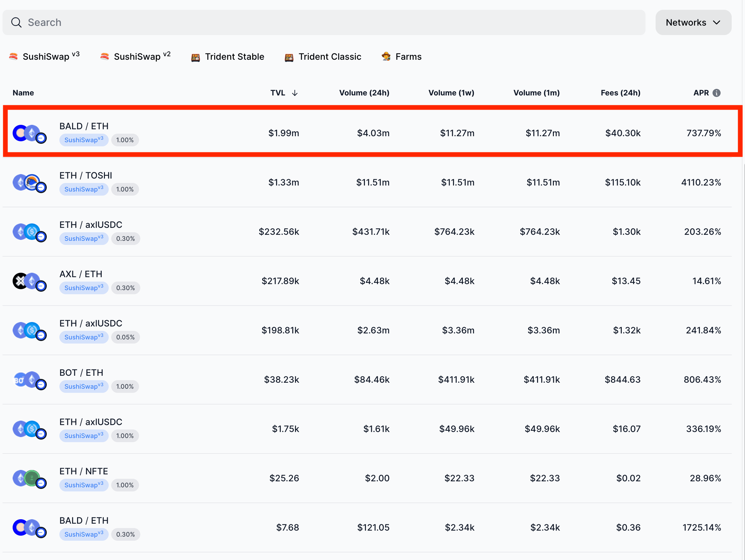Open the Farms tab
The image size is (745, 560).
tap(402, 57)
